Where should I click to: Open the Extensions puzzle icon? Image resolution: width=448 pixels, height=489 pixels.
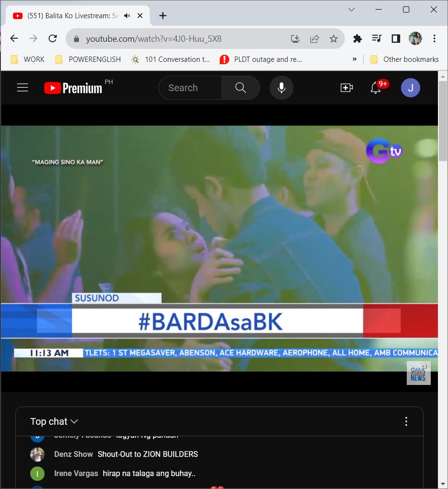click(x=357, y=39)
